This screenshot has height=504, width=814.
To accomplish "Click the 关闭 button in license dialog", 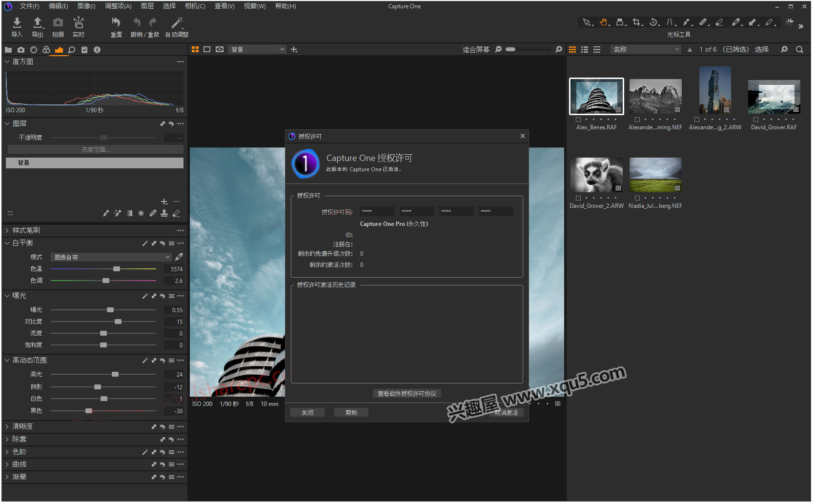I will coord(307,413).
